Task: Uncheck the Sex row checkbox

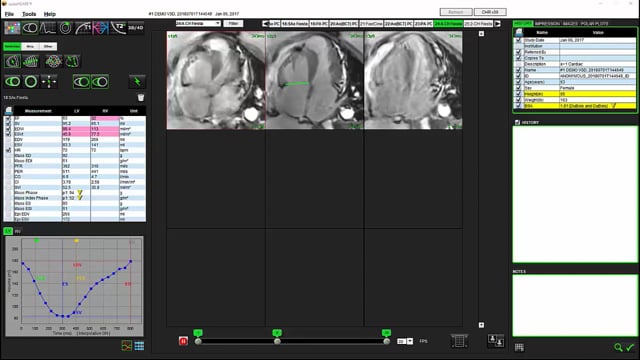Action: (x=518, y=88)
